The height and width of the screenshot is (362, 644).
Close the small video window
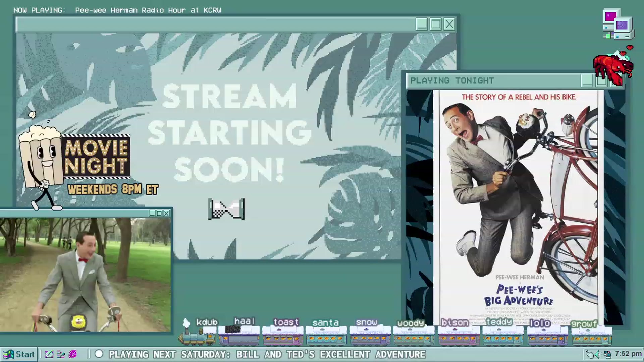click(x=166, y=213)
